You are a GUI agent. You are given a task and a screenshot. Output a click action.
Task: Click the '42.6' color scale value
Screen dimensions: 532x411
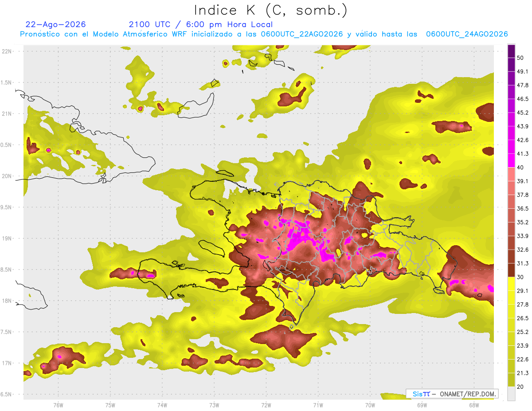[x=522, y=140]
